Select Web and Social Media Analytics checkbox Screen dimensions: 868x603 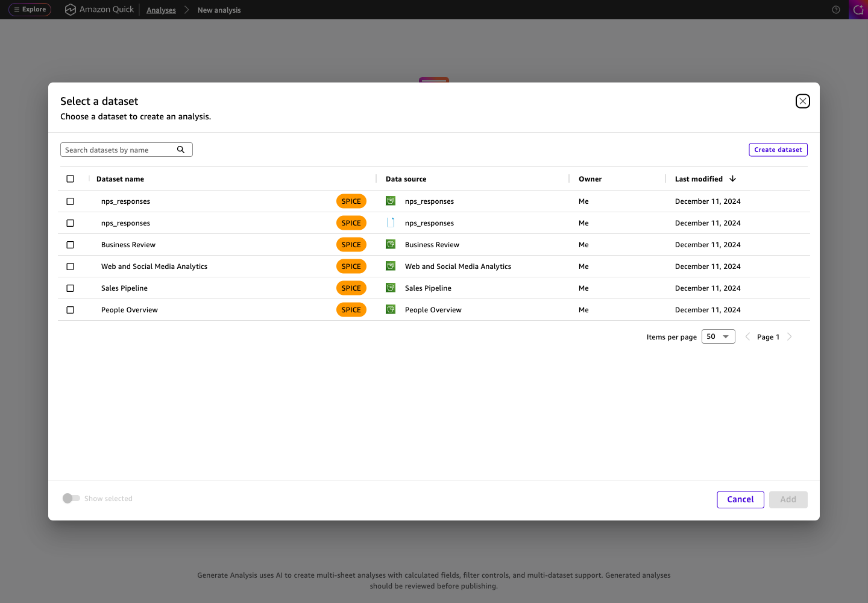(71, 267)
